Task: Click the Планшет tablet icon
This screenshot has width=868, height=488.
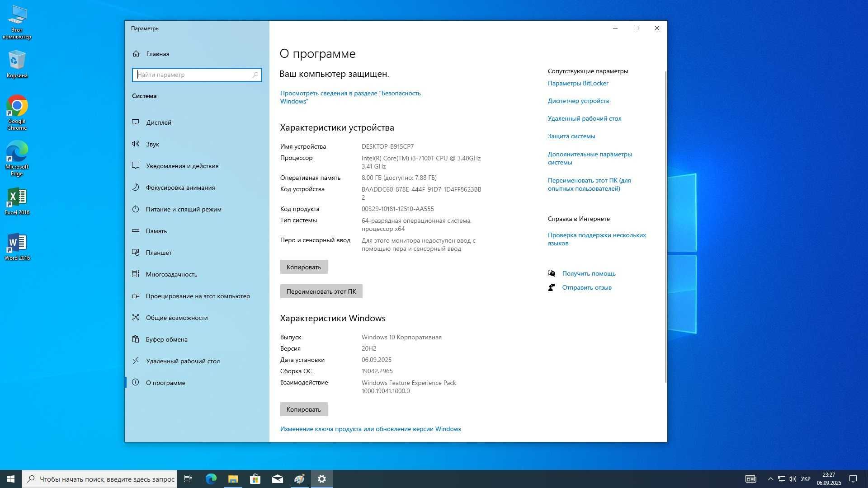Action: click(135, 252)
